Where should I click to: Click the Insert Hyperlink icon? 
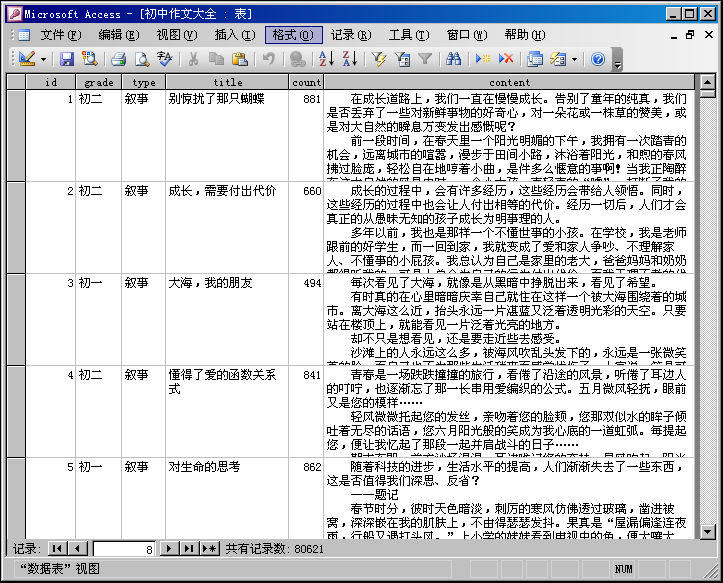(297, 59)
